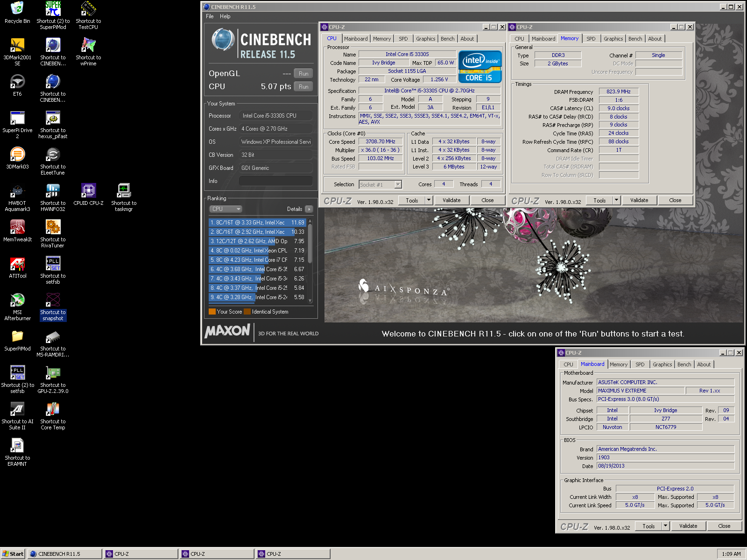Screen dimensions: 747x560
Task: Open Graphics tab in the Memory CPU-Z window
Action: [613, 39]
